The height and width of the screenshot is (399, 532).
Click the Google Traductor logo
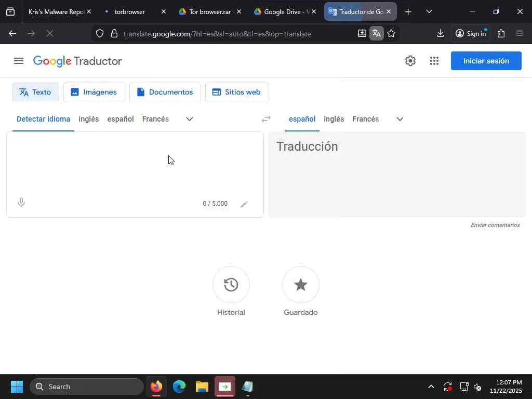[x=77, y=61]
